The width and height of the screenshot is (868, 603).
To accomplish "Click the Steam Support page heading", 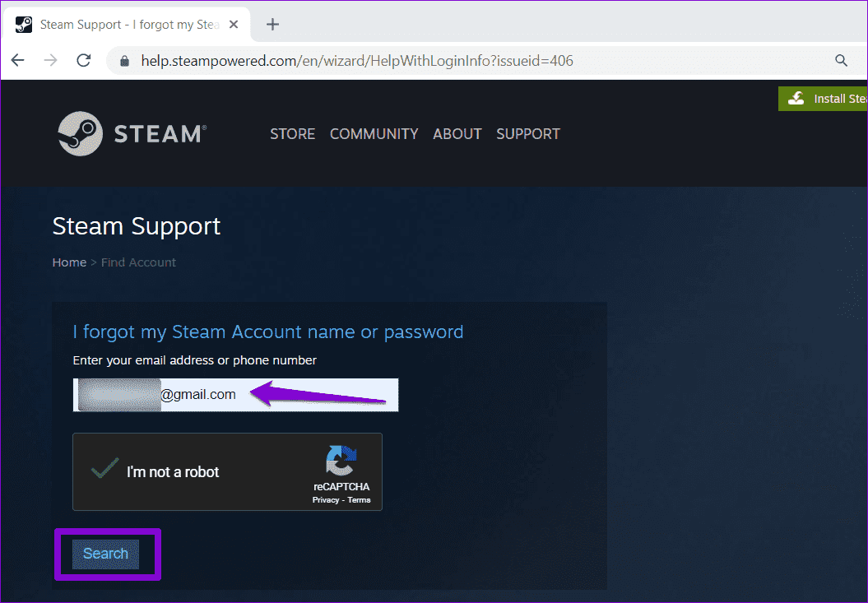I will [137, 226].
